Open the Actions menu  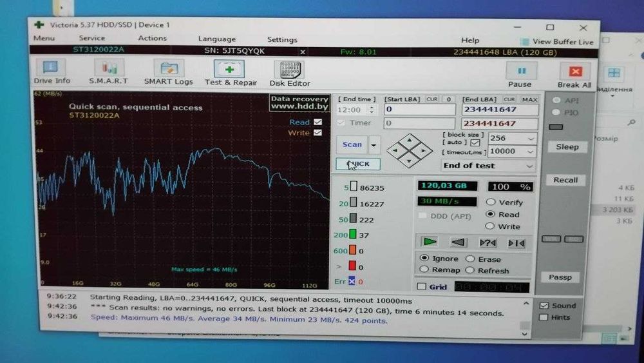pos(153,38)
